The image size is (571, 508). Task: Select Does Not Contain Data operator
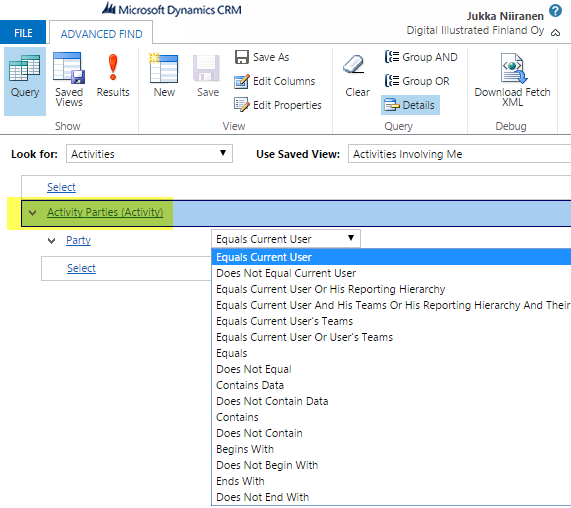[391, 401]
